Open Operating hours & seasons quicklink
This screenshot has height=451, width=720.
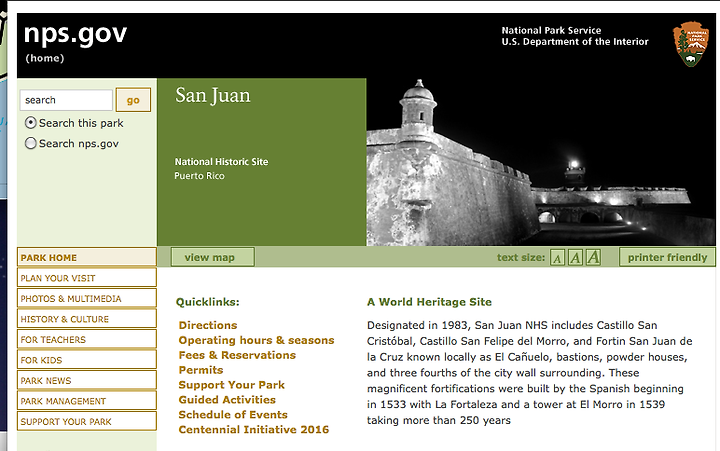(x=256, y=340)
